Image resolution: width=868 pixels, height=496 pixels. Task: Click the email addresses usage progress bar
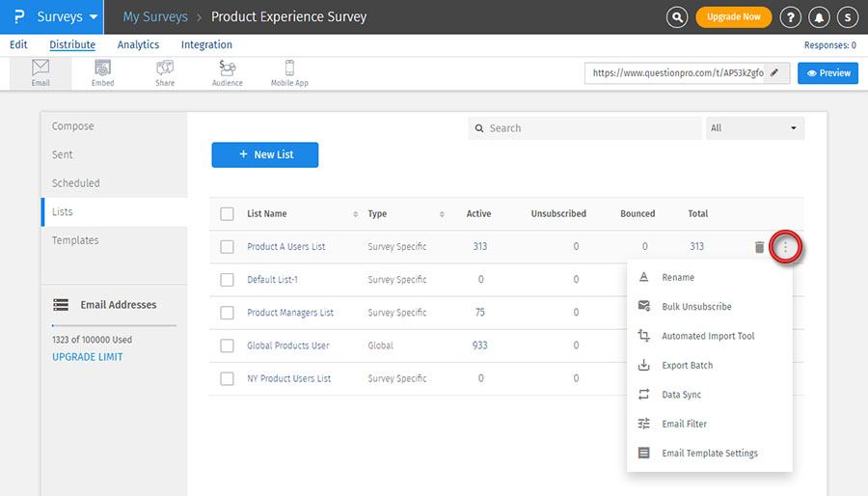[114, 326]
